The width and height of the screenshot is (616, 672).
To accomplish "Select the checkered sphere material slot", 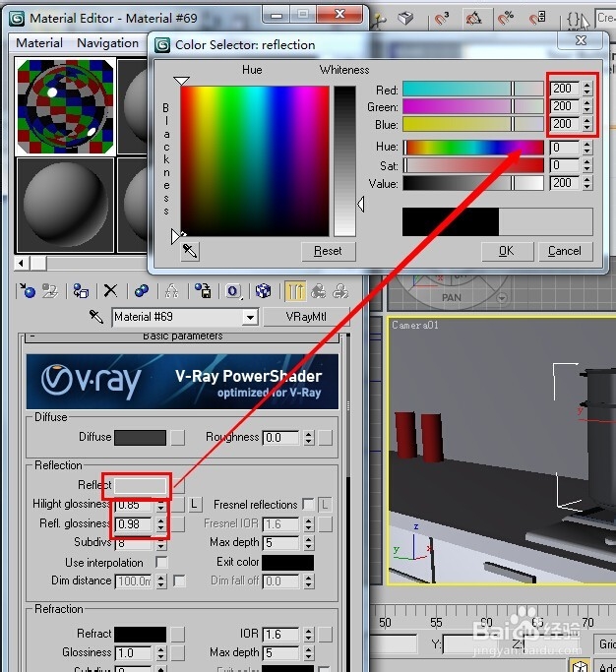I will (x=65, y=106).
